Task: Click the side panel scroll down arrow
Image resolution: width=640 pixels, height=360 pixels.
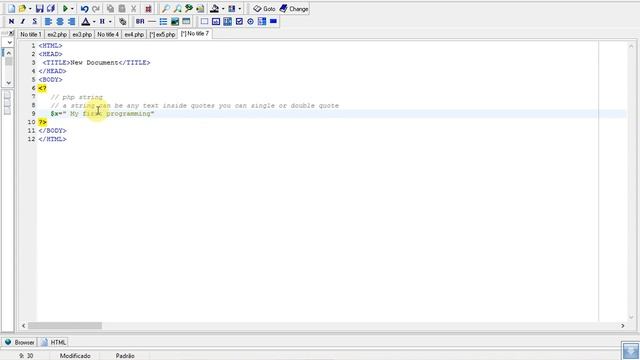Action: coord(9,83)
